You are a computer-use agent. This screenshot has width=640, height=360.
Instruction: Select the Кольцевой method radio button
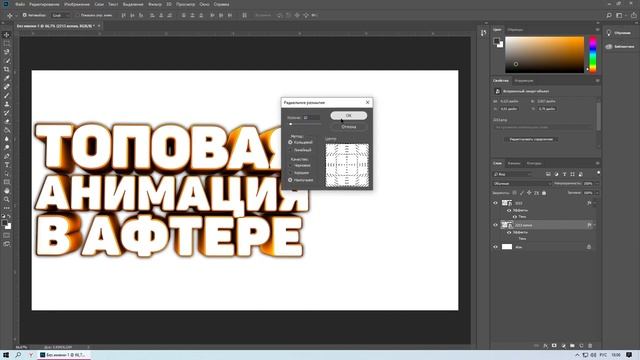[x=290, y=142]
